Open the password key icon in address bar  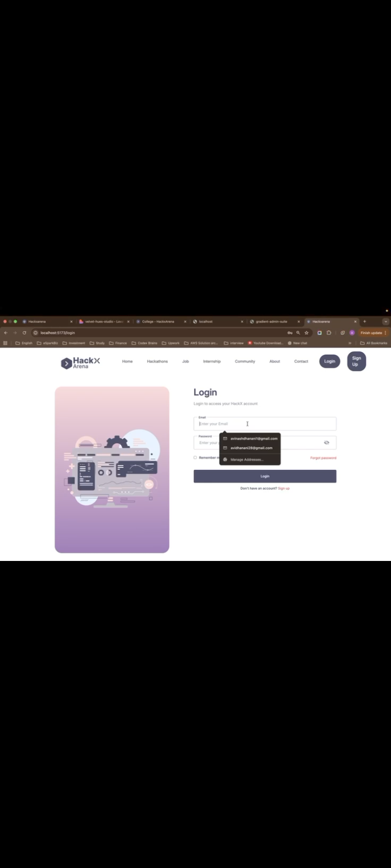[290, 333]
